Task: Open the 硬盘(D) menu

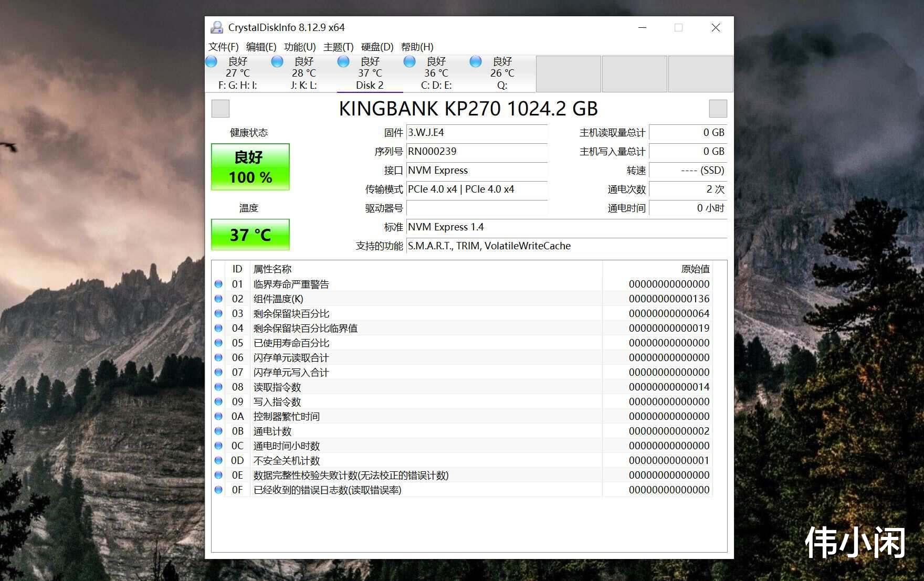Action: [x=377, y=47]
